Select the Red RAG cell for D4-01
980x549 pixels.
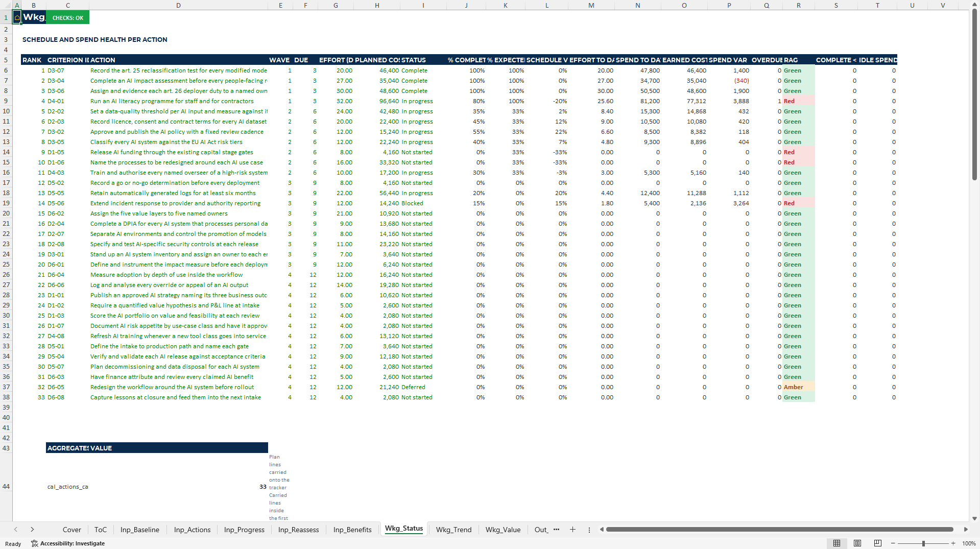point(798,101)
